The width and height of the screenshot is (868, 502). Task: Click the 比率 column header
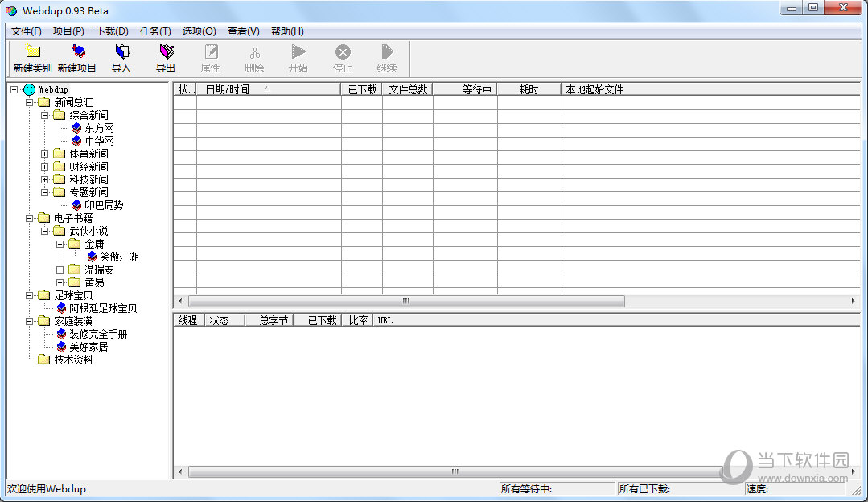point(358,320)
